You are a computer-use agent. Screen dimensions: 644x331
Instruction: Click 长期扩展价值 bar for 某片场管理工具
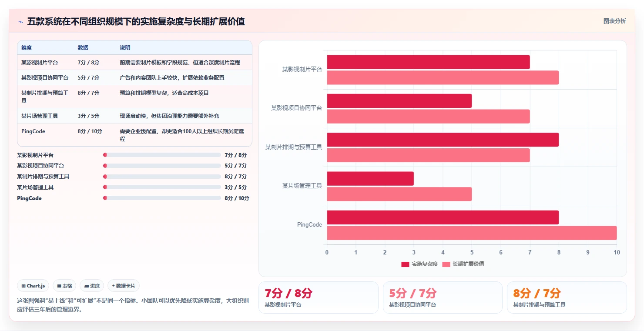pyautogui.click(x=399, y=194)
